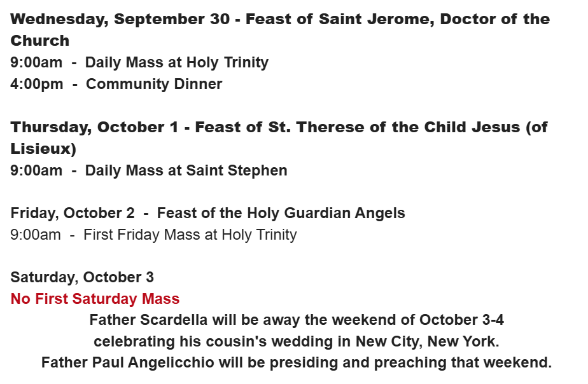Click the cousin's wedding in New City line

click(297, 341)
